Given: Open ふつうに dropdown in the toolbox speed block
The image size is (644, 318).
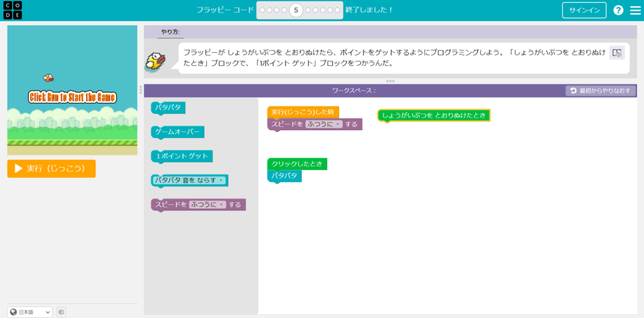Looking at the screenshot, I should pyautogui.click(x=208, y=204).
